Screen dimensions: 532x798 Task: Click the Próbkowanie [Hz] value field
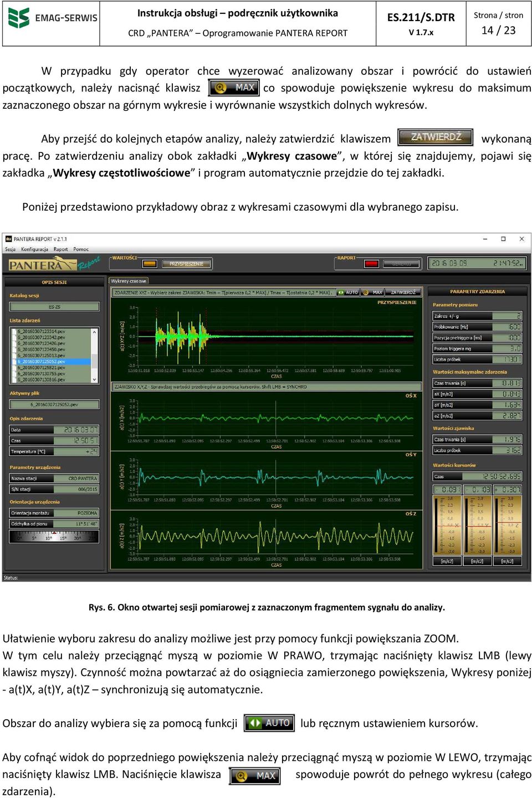pos(507,327)
